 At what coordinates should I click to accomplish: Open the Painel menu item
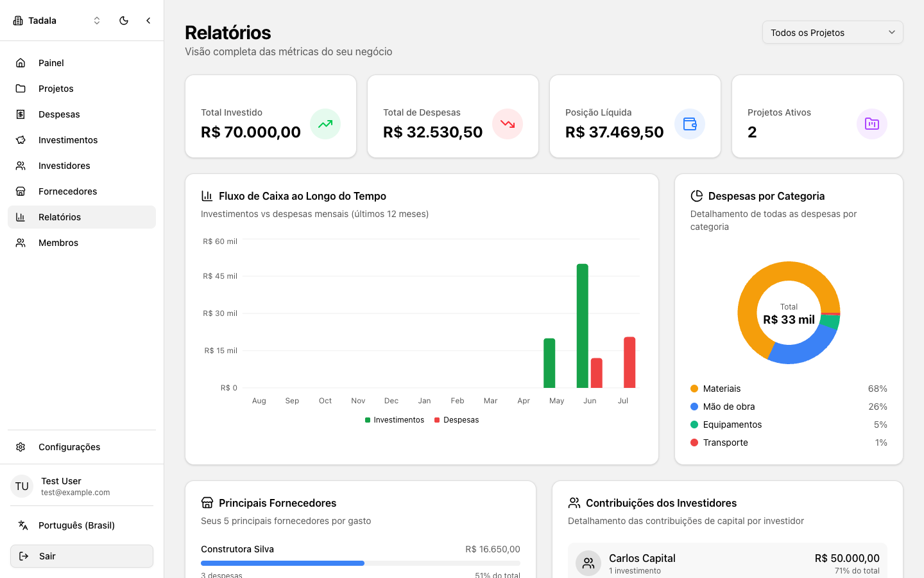coord(81,63)
